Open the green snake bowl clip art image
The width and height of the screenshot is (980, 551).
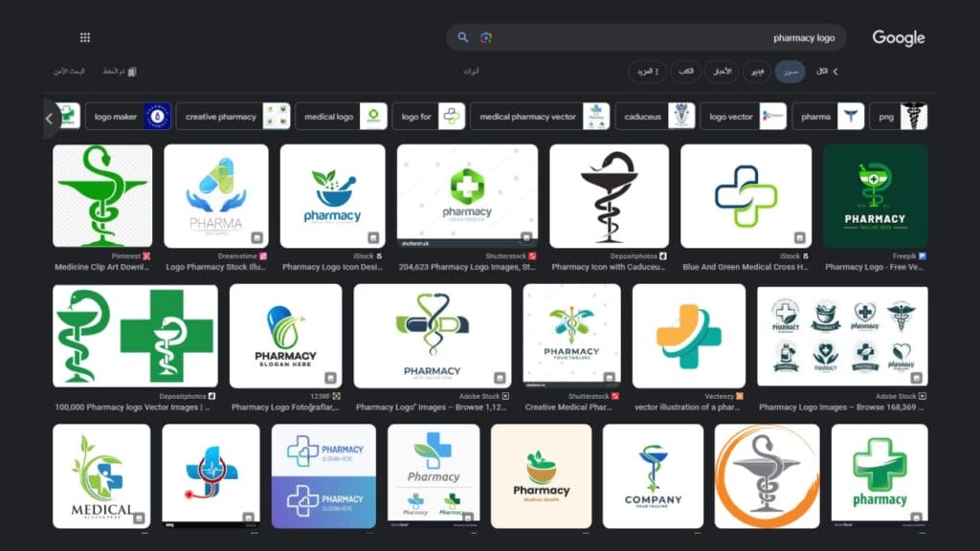point(102,196)
